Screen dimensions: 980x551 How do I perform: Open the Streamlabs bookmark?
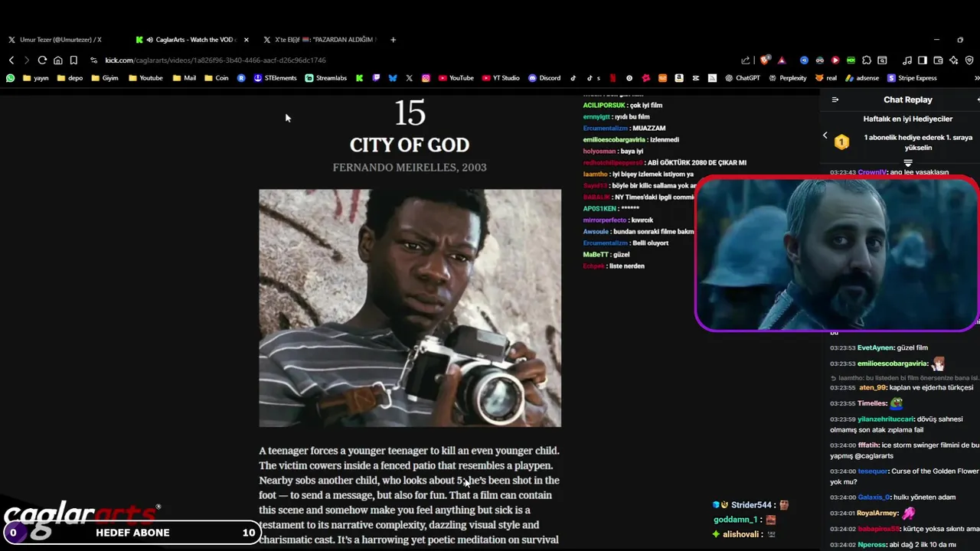(326, 78)
